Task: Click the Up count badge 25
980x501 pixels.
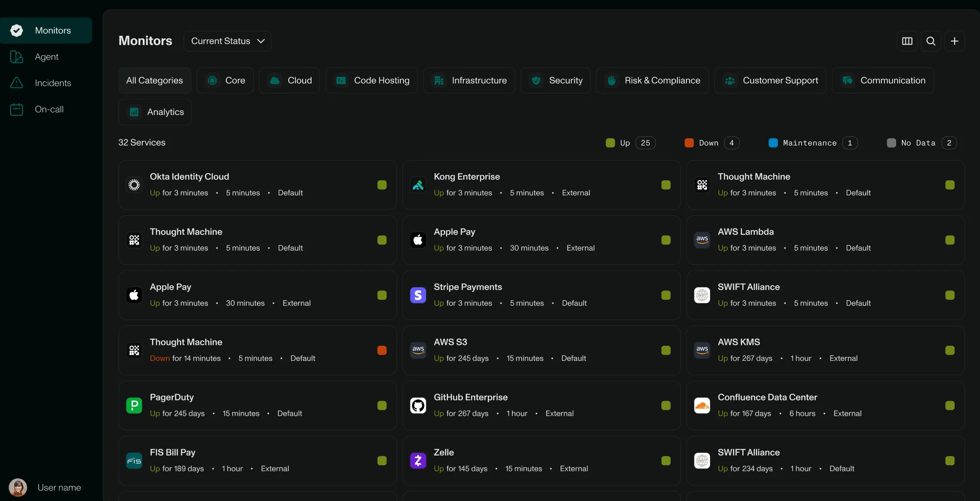Action: pyautogui.click(x=645, y=143)
